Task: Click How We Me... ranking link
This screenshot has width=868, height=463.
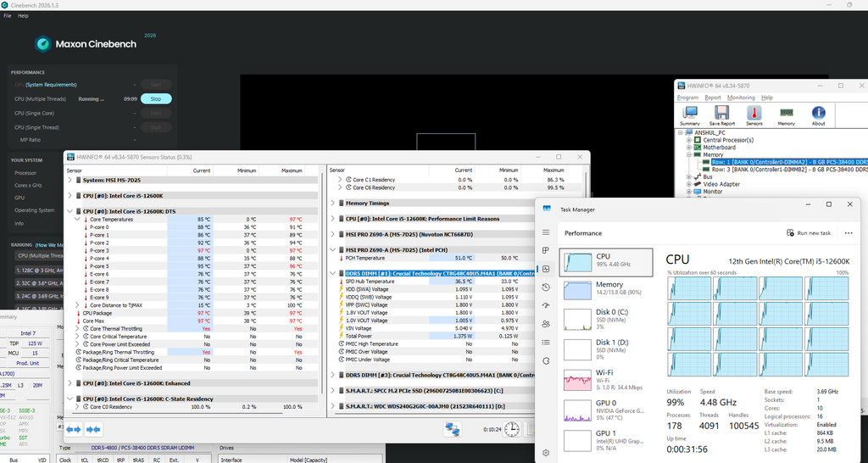Action: click(x=49, y=245)
